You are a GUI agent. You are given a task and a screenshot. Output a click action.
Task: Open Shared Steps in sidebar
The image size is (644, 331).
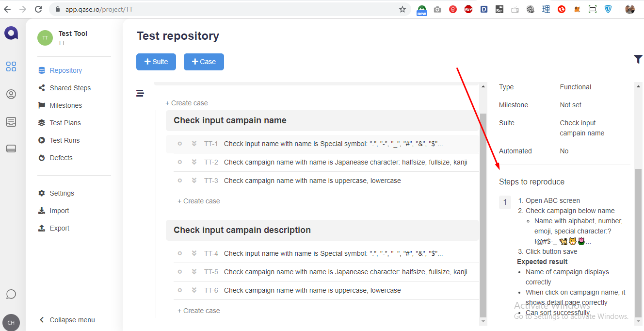[x=64, y=88]
